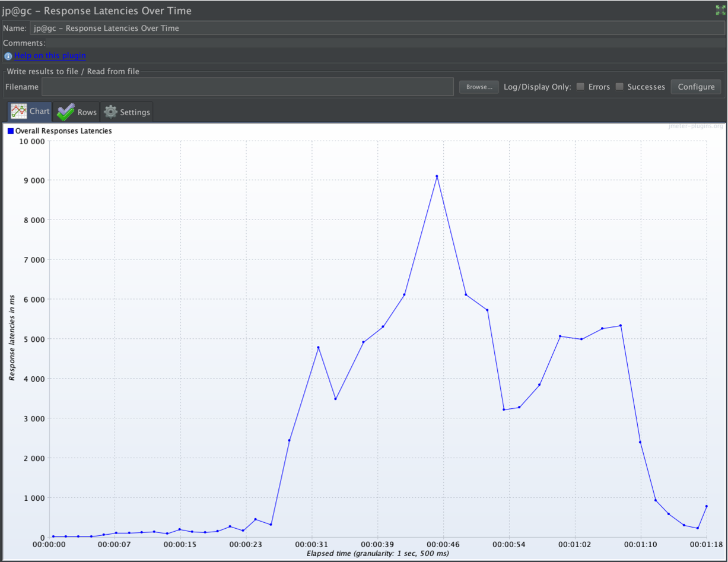Switch to the Chart tab
The image size is (728, 562).
30,112
